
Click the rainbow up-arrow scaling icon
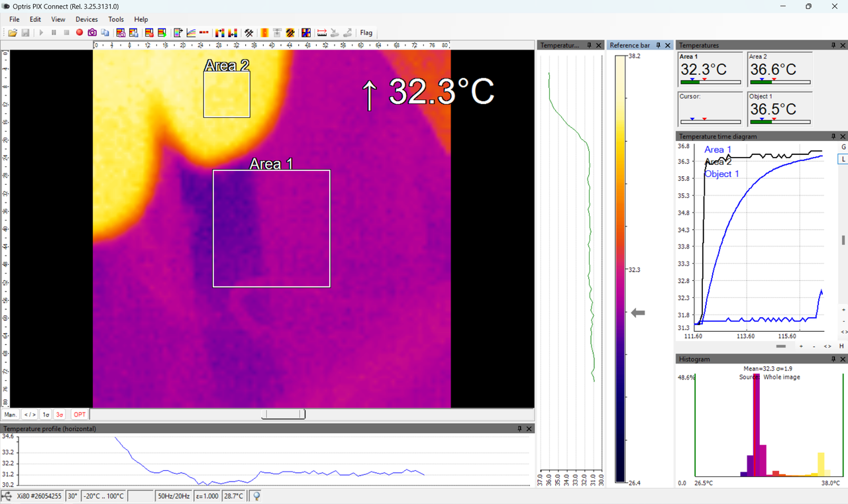click(220, 32)
